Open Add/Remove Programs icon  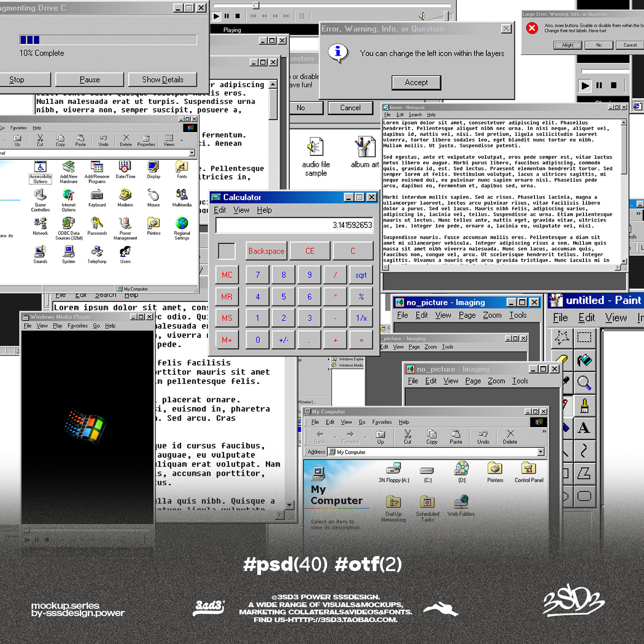point(97,172)
